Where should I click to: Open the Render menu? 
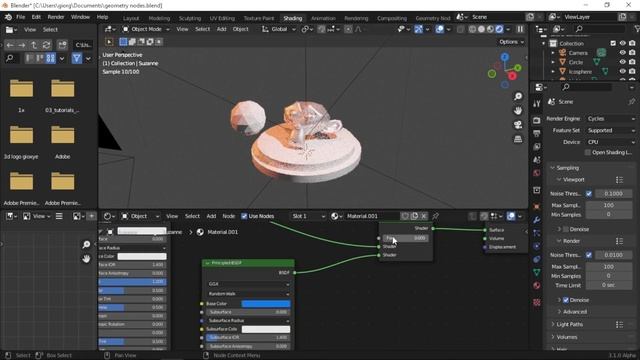pos(56,17)
